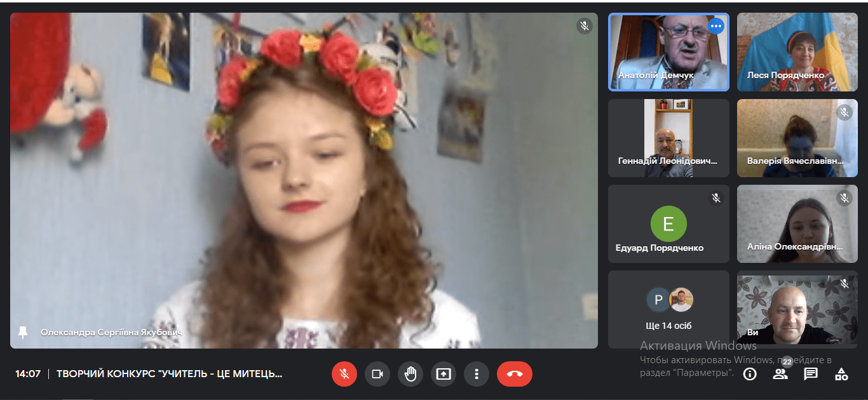Open blue options dots on Анатолій Демчук tile
The width and height of the screenshot is (868, 400).
[716, 26]
